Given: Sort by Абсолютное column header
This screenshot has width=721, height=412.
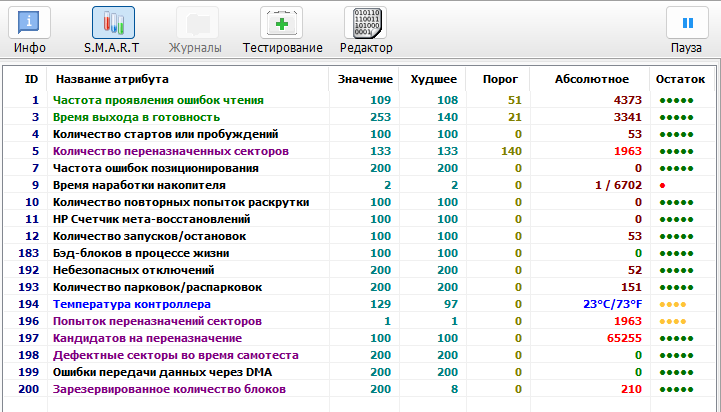Looking at the screenshot, I should click(591, 79).
